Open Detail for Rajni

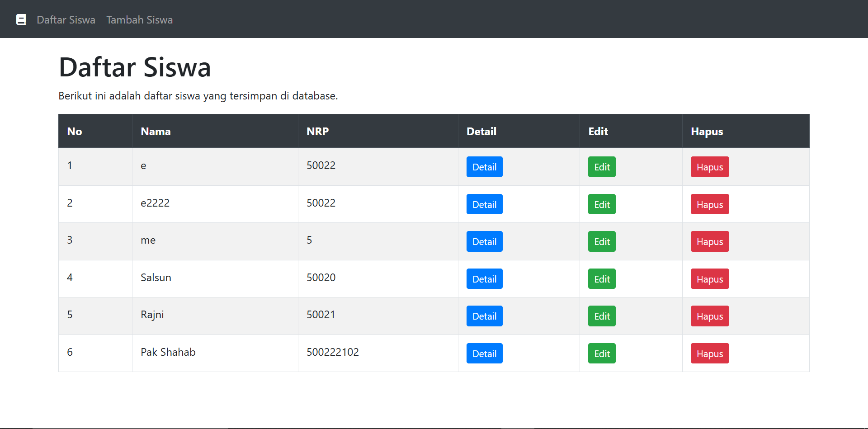click(x=484, y=316)
